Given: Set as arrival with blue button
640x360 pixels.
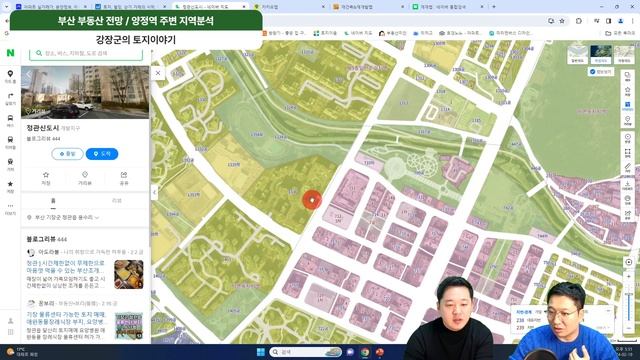Looking at the screenshot, I should pyautogui.click(x=102, y=154).
